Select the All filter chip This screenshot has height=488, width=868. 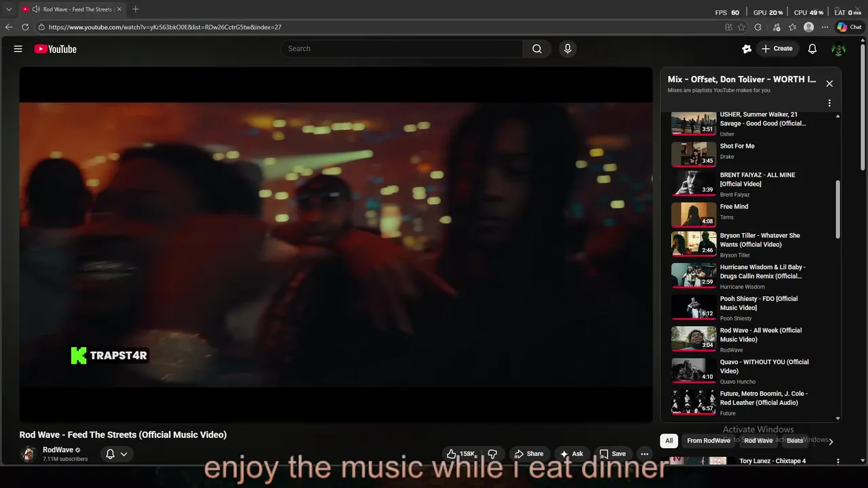(669, 441)
